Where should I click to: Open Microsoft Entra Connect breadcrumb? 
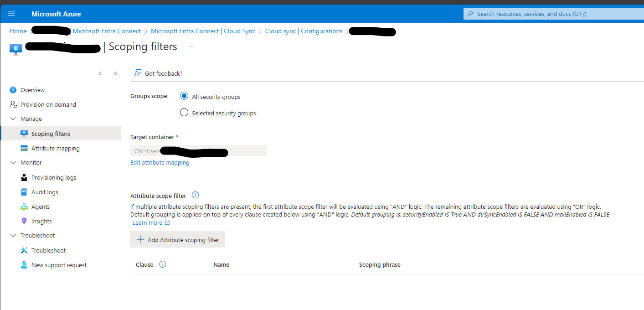point(107,31)
